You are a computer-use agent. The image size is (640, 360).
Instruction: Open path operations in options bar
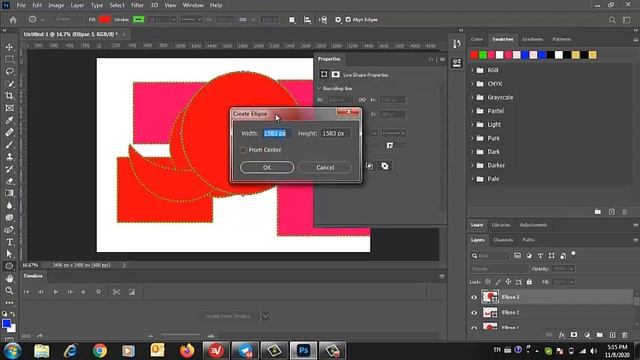point(292,20)
